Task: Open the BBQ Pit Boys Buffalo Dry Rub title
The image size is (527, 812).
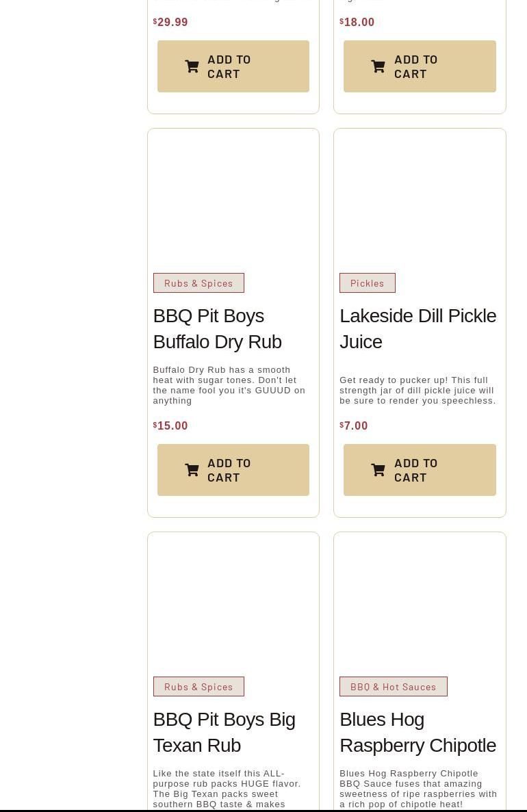Action: (217, 328)
